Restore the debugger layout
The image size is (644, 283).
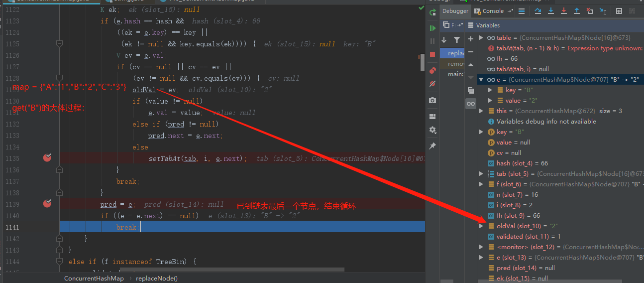pyautogui.click(x=432, y=116)
